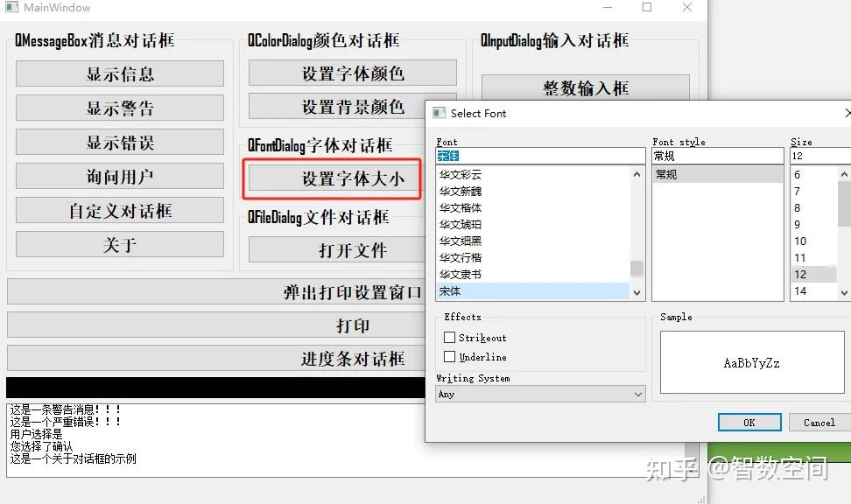
Task: Click 设置字体颜色 to set font color
Action: tap(352, 73)
